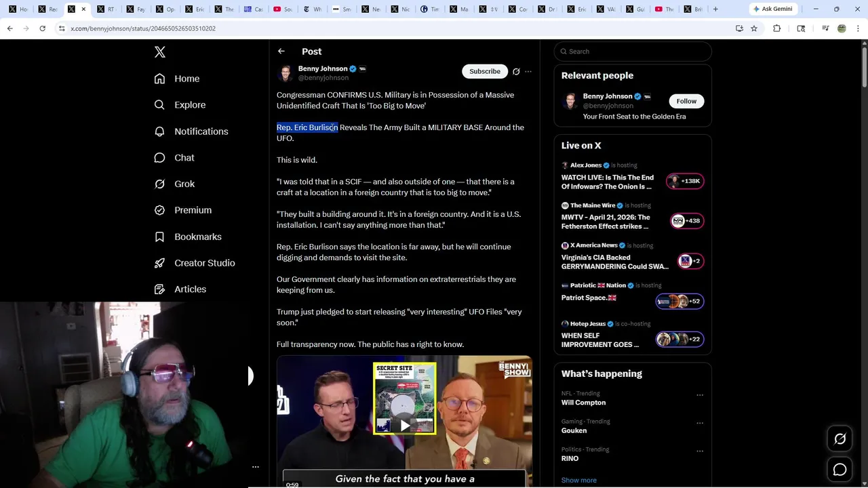Click the install app icon in address bar
The image size is (868, 488).
tap(739, 28)
